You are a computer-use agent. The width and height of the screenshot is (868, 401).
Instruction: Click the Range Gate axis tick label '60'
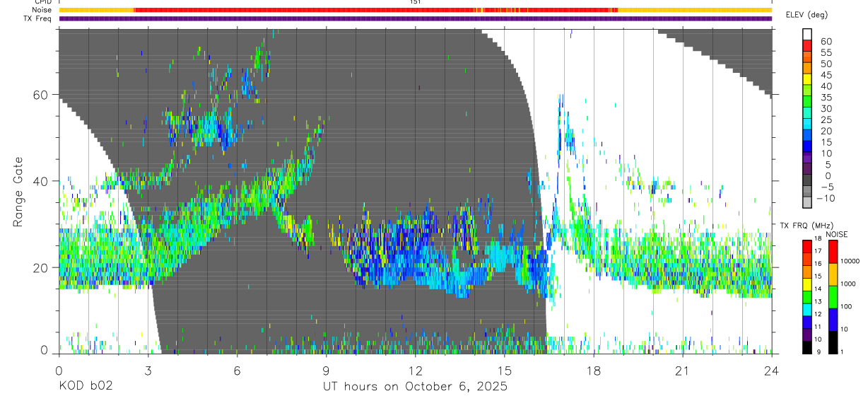(x=41, y=94)
